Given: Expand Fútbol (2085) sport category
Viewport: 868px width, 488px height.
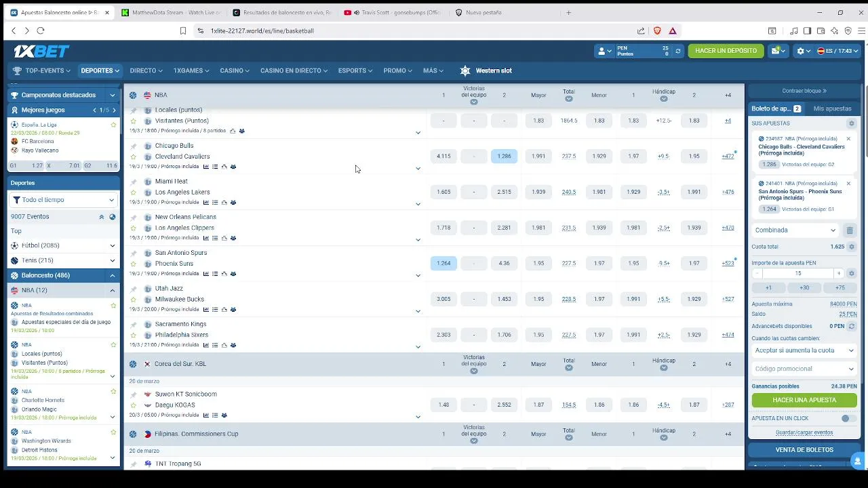Looking at the screenshot, I should point(64,246).
